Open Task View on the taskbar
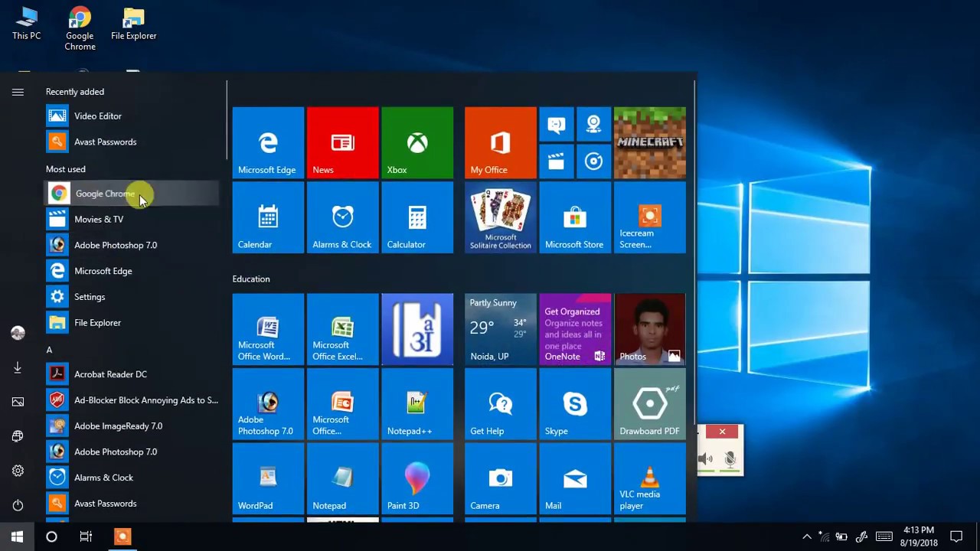Screen dimensions: 980x551 pyautogui.click(x=86, y=536)
